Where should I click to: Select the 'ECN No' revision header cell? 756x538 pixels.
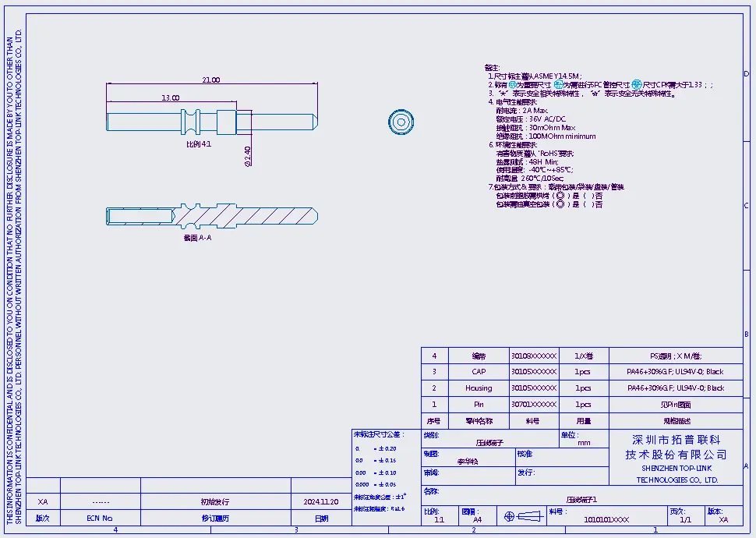coord(100,518)
